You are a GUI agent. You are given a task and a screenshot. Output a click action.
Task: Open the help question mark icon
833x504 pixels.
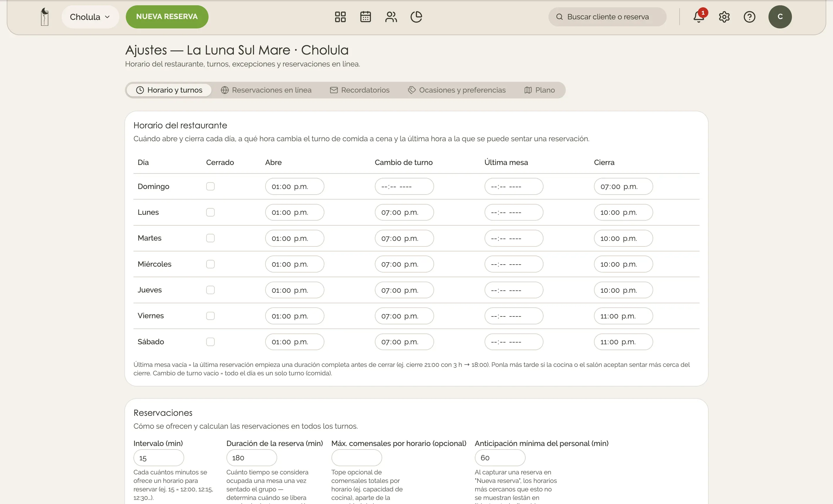pyautogui.click(x=749, y=16)
